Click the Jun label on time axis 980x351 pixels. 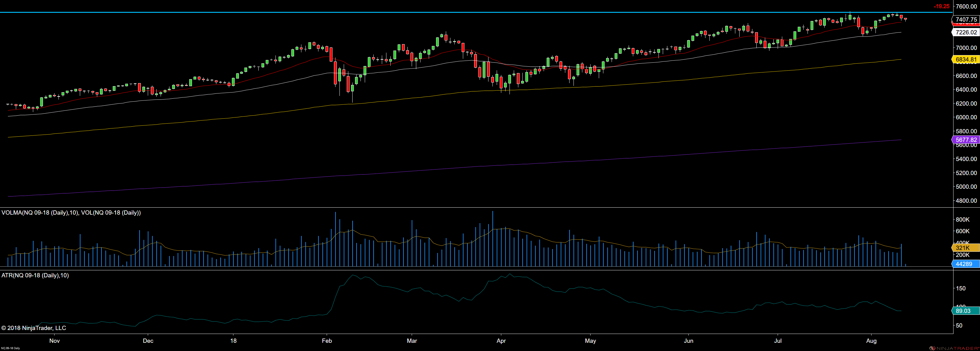pos(689,341)
